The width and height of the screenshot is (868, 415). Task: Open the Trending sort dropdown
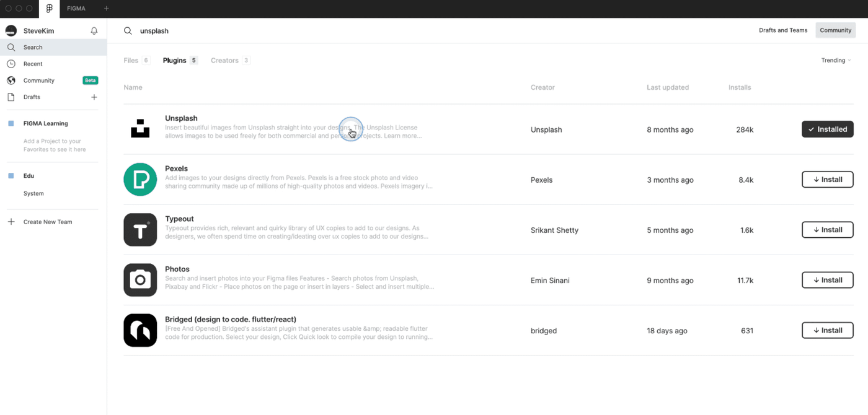pyautogui.click(x=836, y=61)
